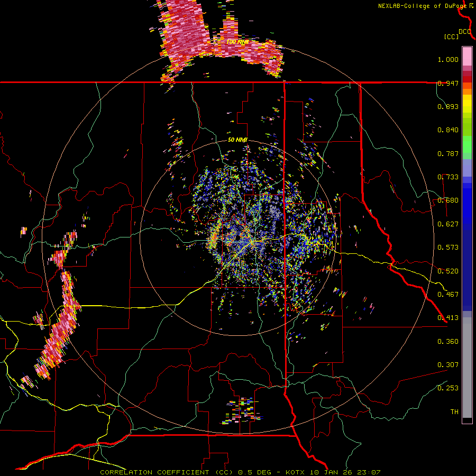Select the 0.680 scale value
This screenshot has width=476, height=476.
tap(448, 200)
